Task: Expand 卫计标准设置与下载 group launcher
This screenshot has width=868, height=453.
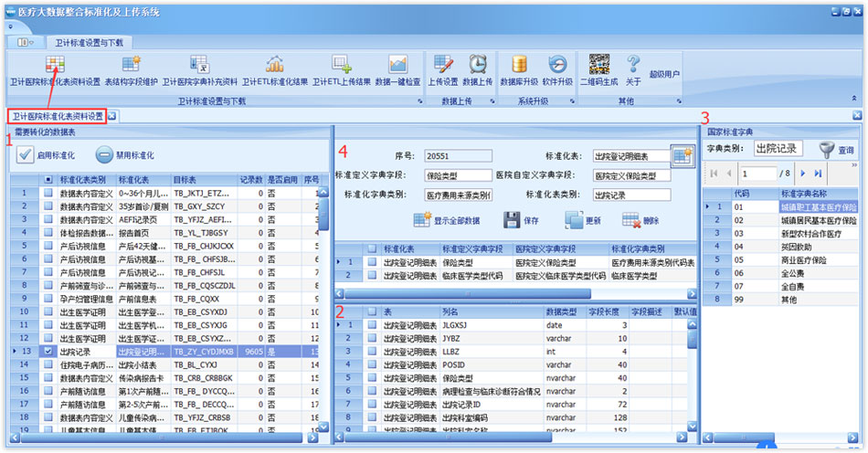Action: pos(419,101)
